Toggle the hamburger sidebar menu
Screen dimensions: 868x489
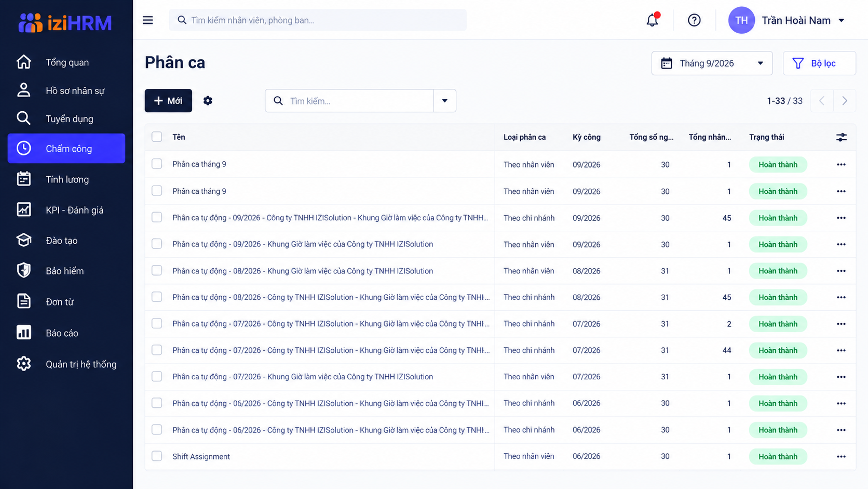click(x=148, y=20)
